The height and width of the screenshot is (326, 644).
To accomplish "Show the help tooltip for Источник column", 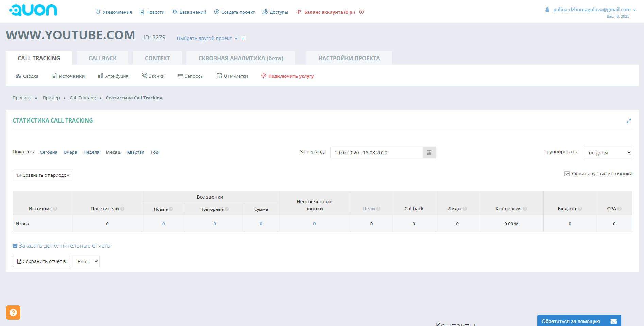I will coord(55,209).
